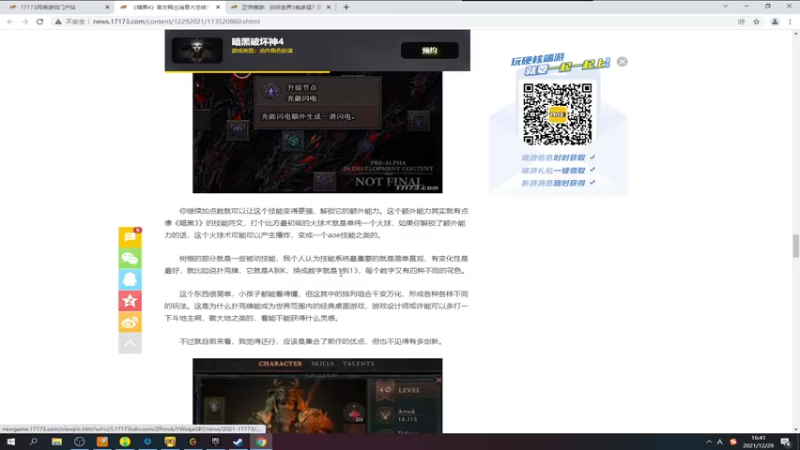Open the 暗黑破坏神4 game title link
The image size is (800, 450).
point(258,42)
